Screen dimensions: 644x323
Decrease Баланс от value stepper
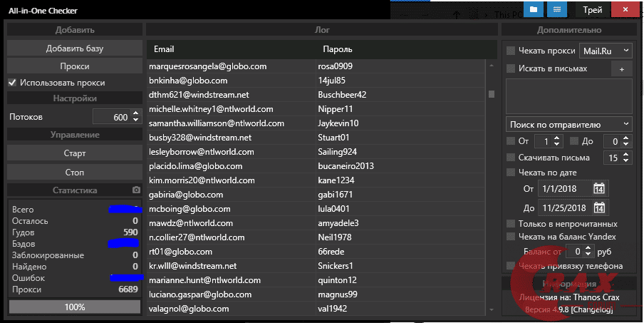588,255
